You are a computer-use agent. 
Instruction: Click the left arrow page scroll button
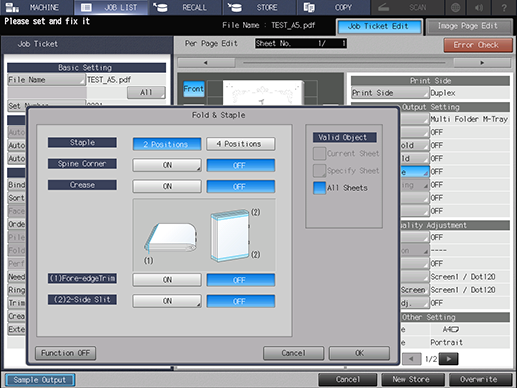(206, 63)
